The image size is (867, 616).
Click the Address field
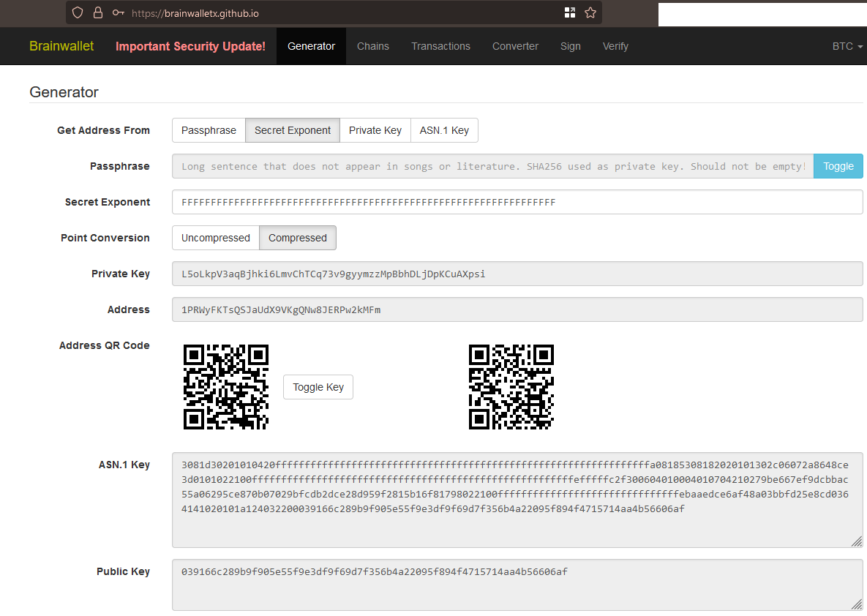click(517, 309)
